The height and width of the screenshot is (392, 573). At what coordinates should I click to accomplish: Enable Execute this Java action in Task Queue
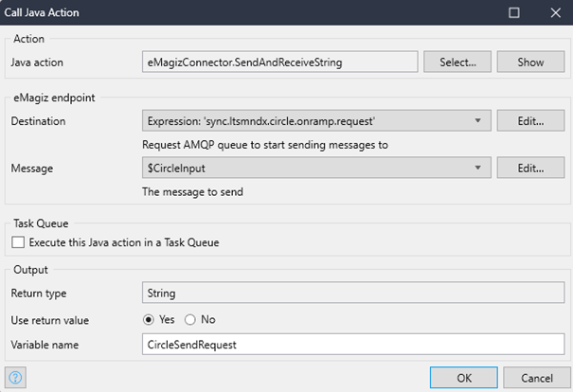(18, 242)
